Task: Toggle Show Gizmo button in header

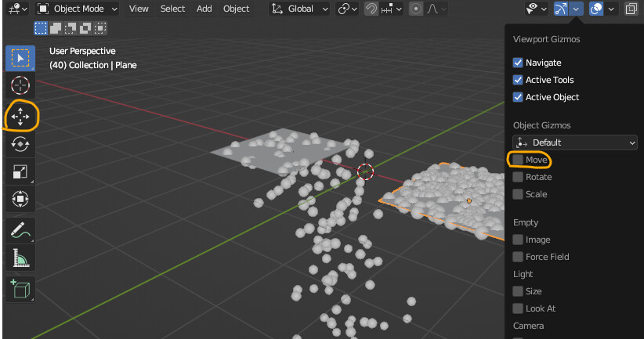Action: [x=561, y=9]
